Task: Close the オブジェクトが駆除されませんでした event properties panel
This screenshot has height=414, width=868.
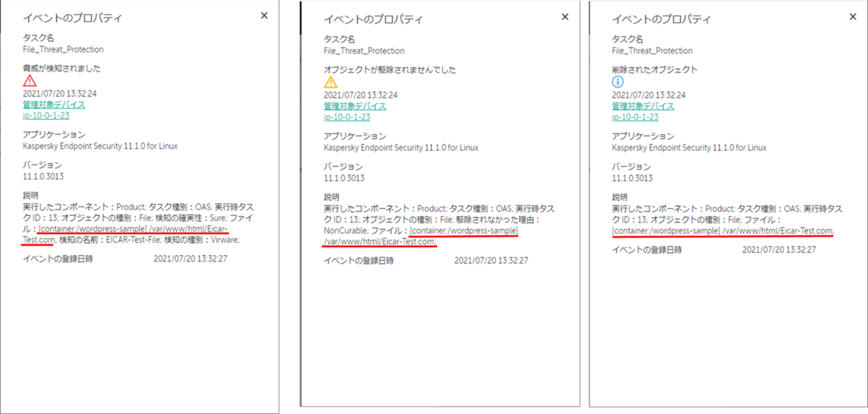Action: click(x=564, y=16)
